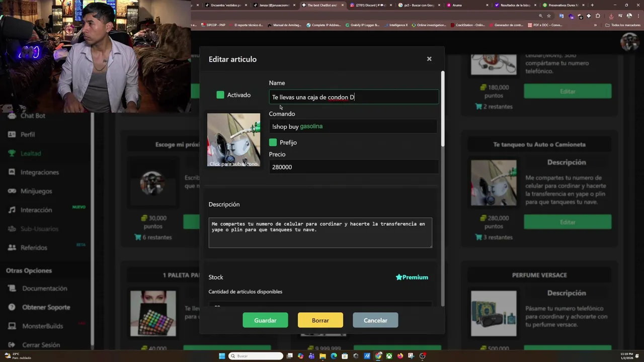Screen dimensions: 644x362
Task: Click the Precio field showing 280000
Action: pyautogui.click(x=354, y=167)
